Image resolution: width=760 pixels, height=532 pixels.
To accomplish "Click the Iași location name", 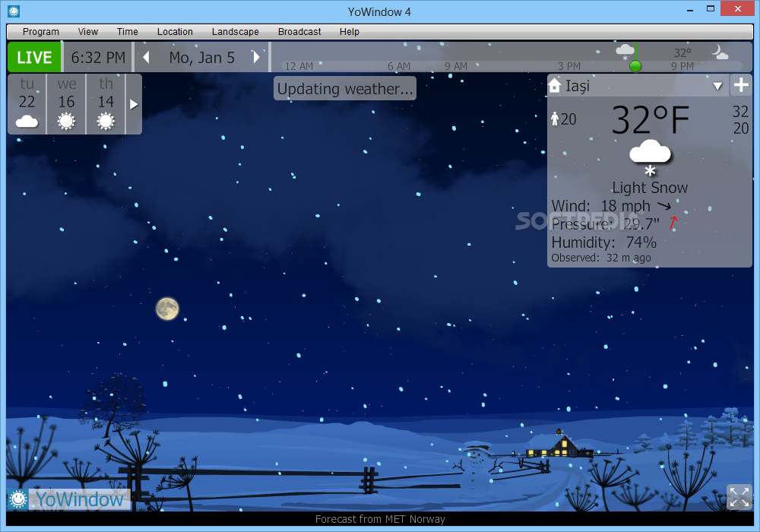I will [578, 86].
